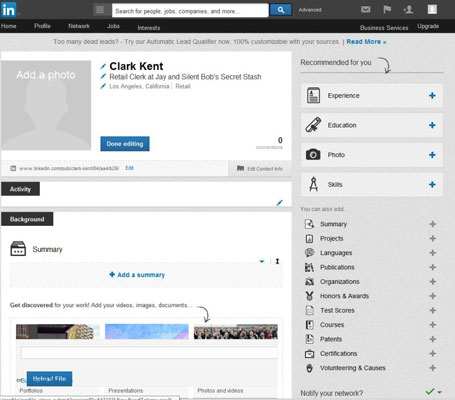The image size is (455, 400).
Task: Add Photo with plus icon
Action: click(432, 155)
